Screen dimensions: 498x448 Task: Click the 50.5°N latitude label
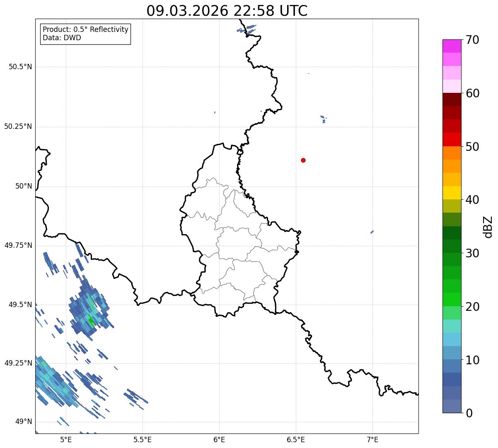(20, 67)
